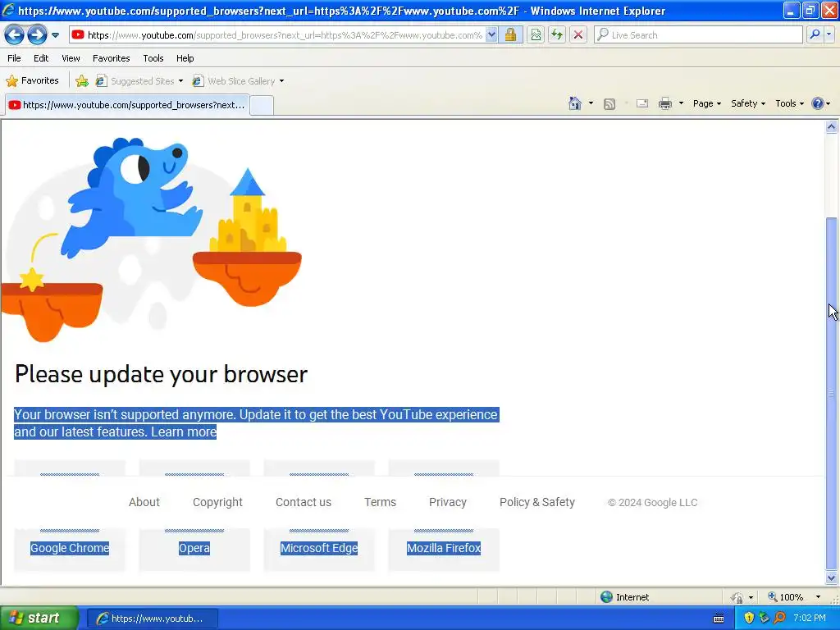The image size is (840, 630).
Task: Click the Print icon
Action: (664, 103)
